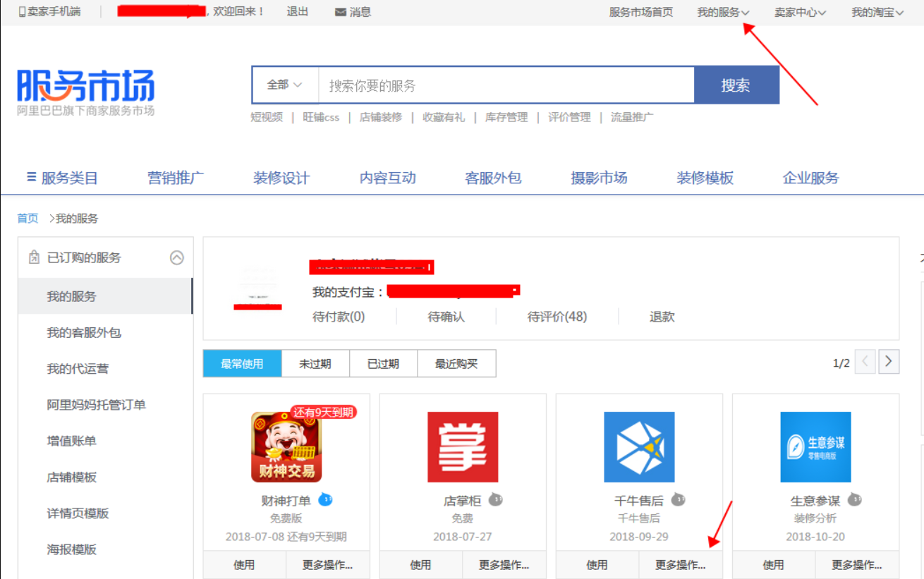Open the 内容互动 category
The image size is (924, 579).
click(x=387, y=178)
